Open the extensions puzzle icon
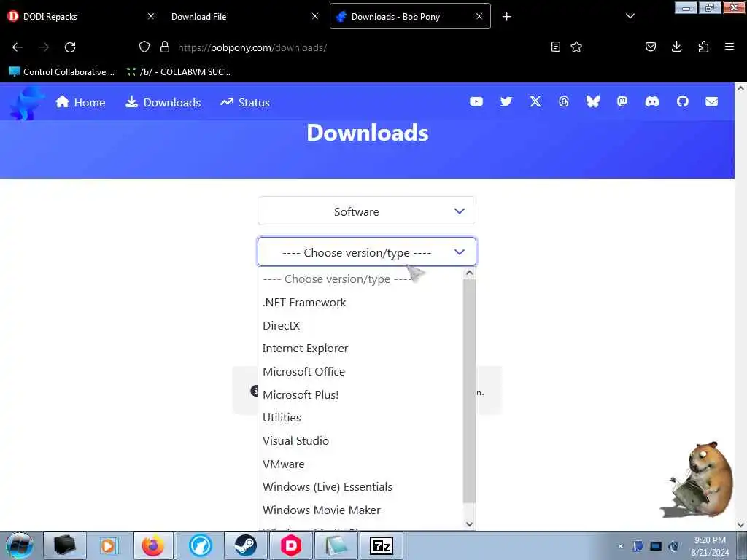Image resolution: width=747 pixels, height=560 pixels. [703, 47]
